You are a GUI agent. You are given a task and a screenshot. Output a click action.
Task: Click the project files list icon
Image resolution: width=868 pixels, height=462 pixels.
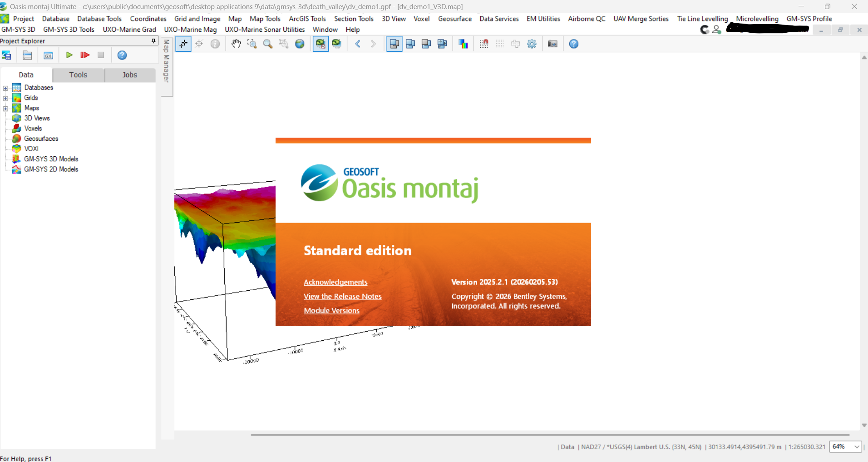(27, 55)
